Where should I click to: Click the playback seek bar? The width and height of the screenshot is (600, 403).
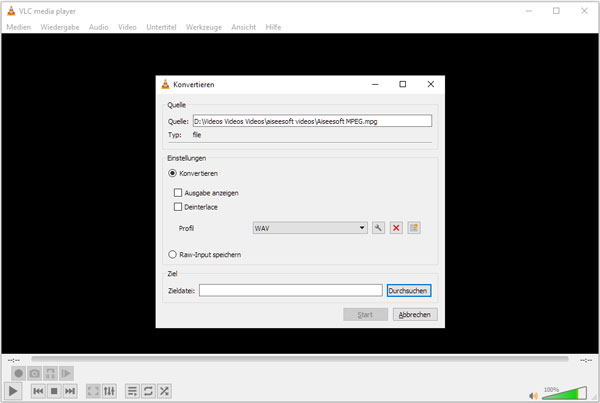point(300,359)
